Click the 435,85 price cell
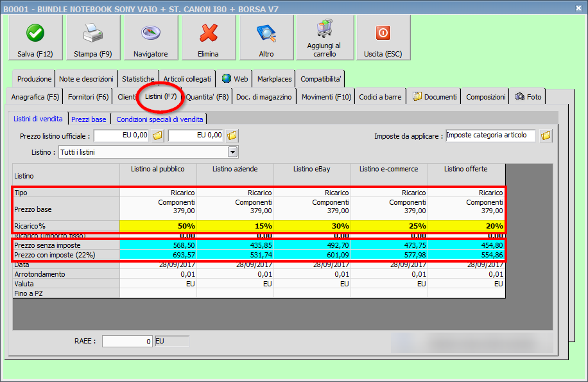 click(235, 245)
